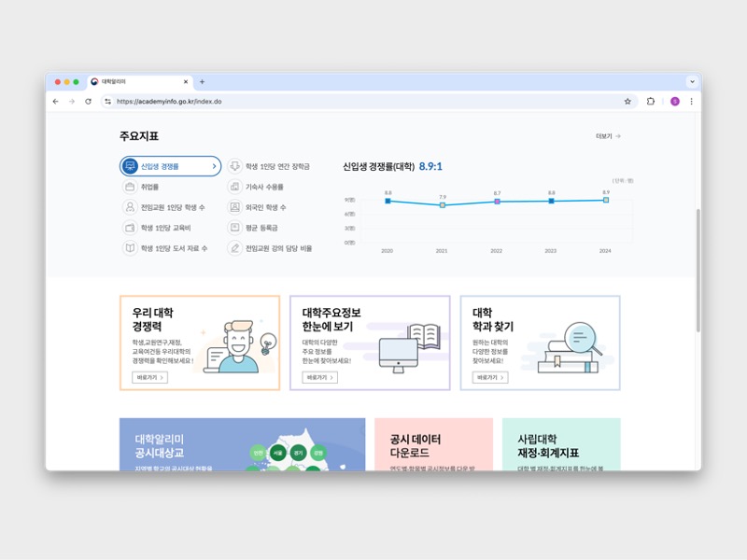Click the 평균 등록금 icon
The image size is (747, 560).
235,228
